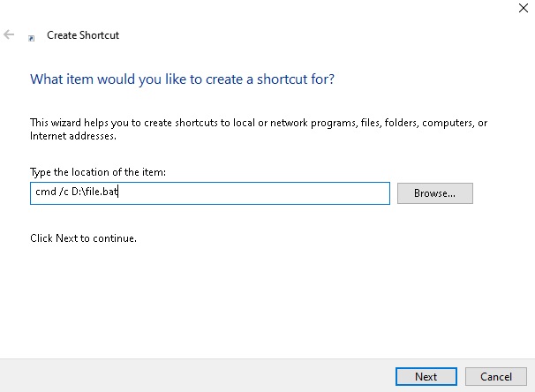535x392 pixels.
Task: Click the blue "What item would you like" heading
Action: click(x=182, y=79)
